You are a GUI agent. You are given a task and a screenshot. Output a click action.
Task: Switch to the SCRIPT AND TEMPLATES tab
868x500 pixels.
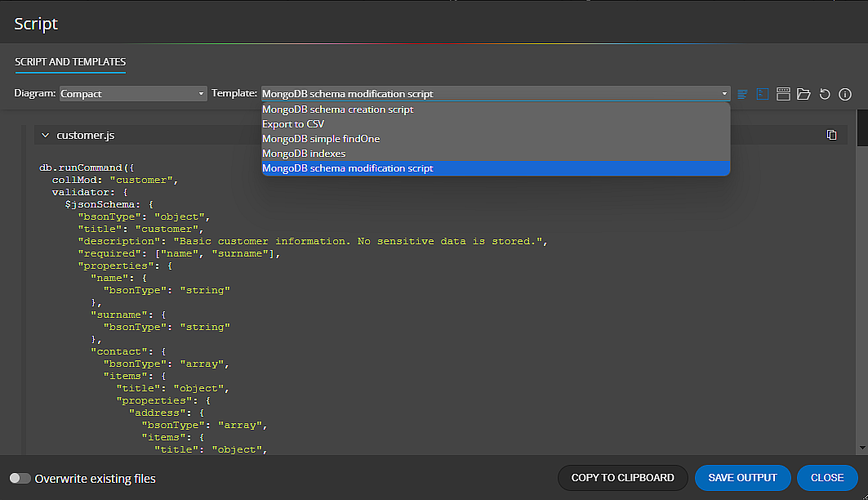69,62
